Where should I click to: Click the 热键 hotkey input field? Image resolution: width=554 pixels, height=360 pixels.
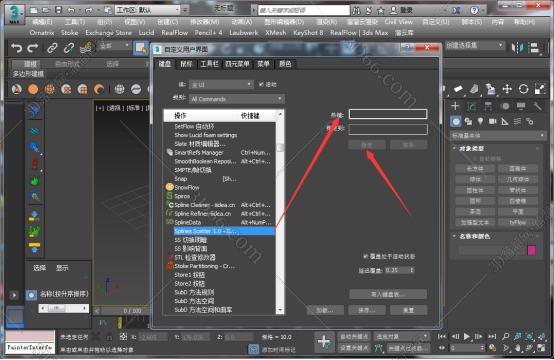pos(388,114)
